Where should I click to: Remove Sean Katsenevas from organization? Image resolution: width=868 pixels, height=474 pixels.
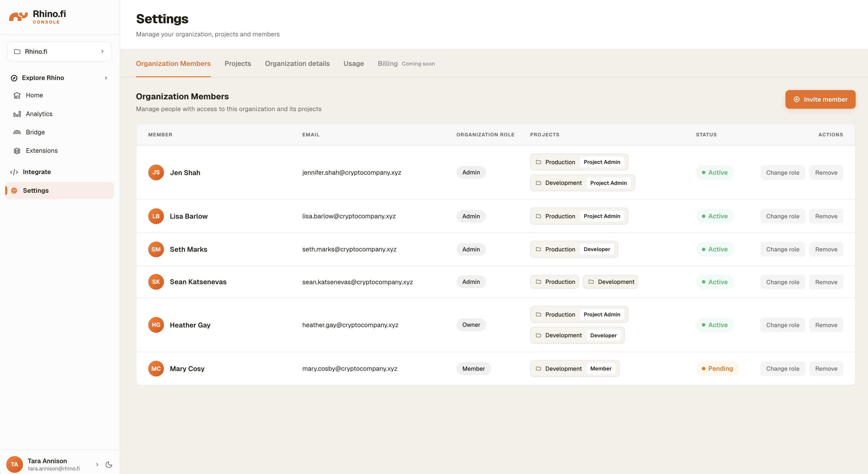[826, 282]
